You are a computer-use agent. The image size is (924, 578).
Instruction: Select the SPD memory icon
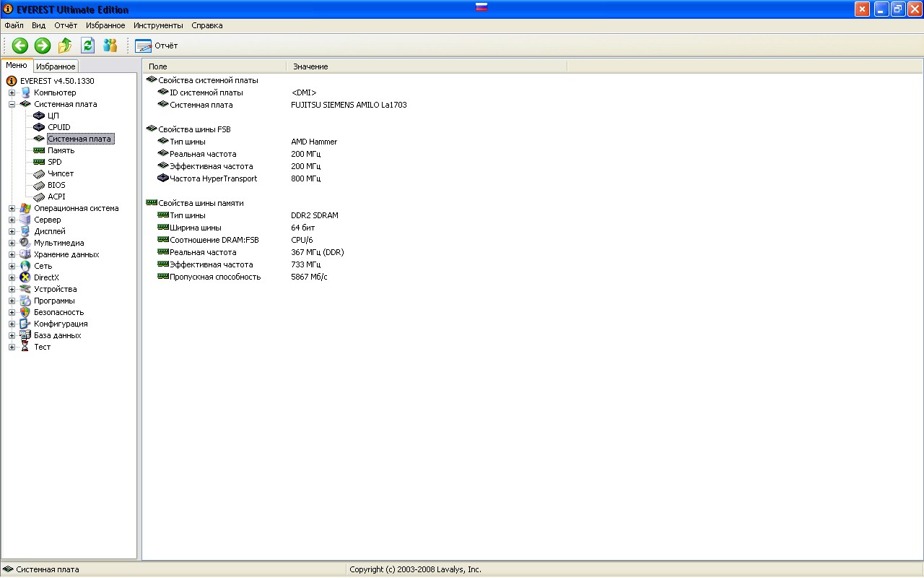[39, 162]
